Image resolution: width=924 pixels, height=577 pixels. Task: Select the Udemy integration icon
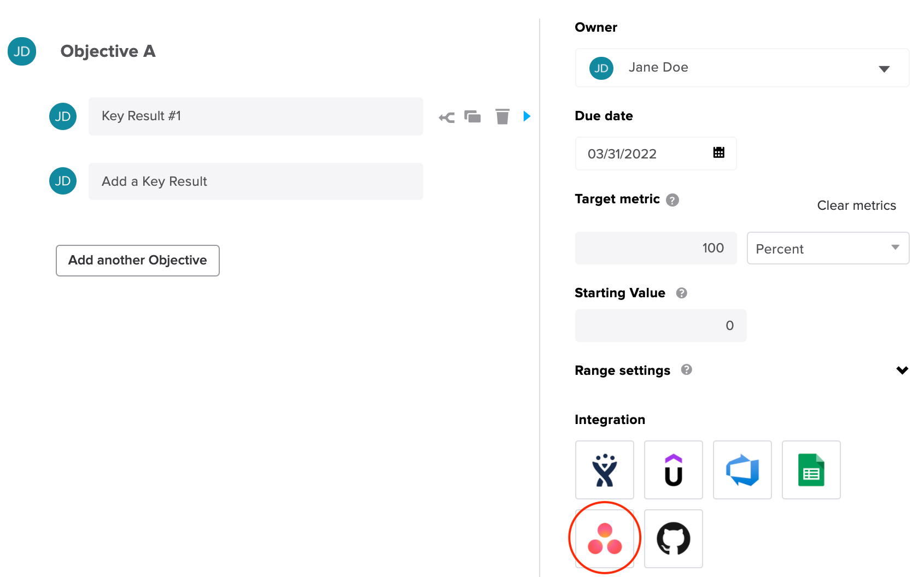click(x=674, y=470)
